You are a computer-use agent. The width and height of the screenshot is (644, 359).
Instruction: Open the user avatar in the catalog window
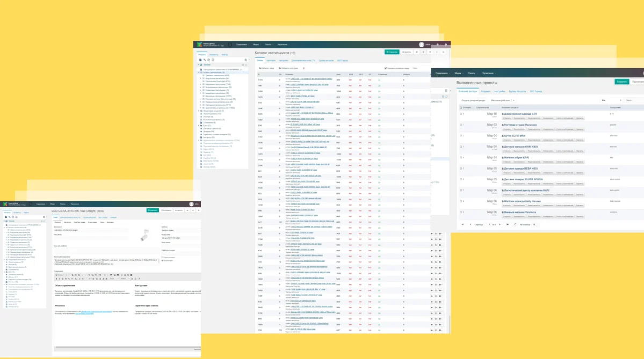tap(422, 45)
